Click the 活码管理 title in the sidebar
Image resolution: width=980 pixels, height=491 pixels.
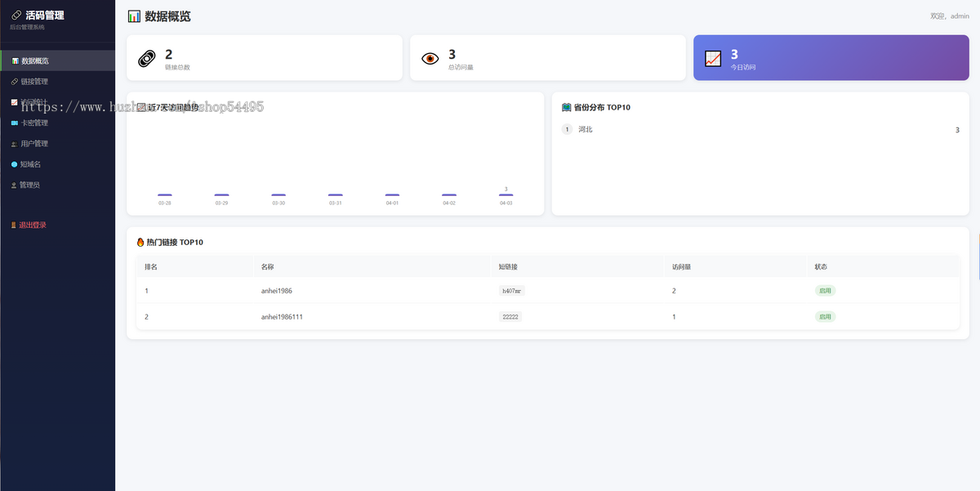point(45,15)
